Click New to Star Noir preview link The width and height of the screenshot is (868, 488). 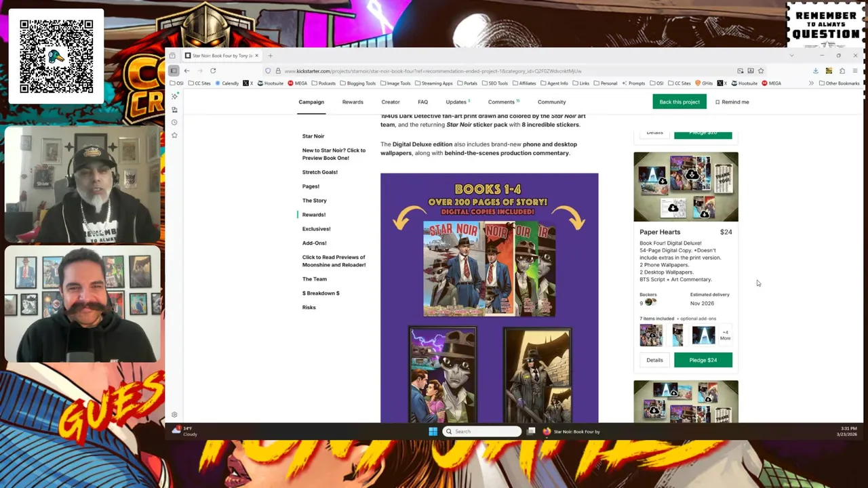(334, 155)
